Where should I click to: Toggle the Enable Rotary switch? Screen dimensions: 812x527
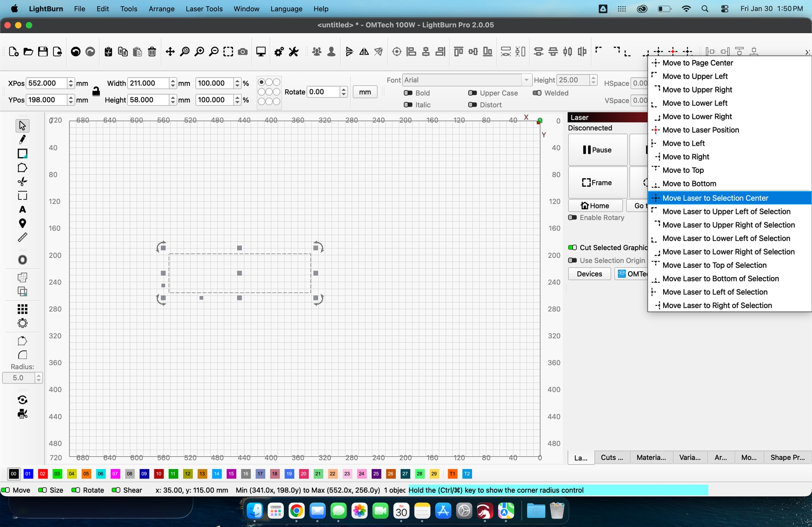point(573,217)
